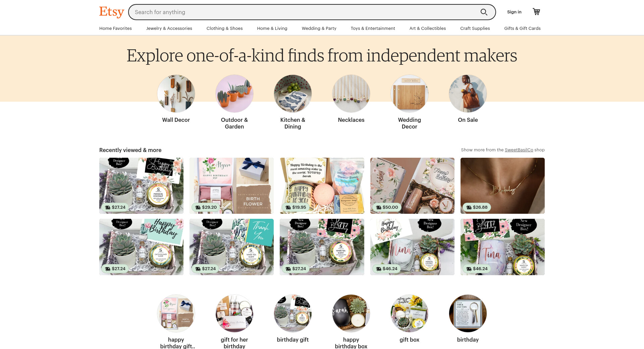Open the shopping cart icon
This screenshot has width=644, height=349.
click(x=536, y=12)
